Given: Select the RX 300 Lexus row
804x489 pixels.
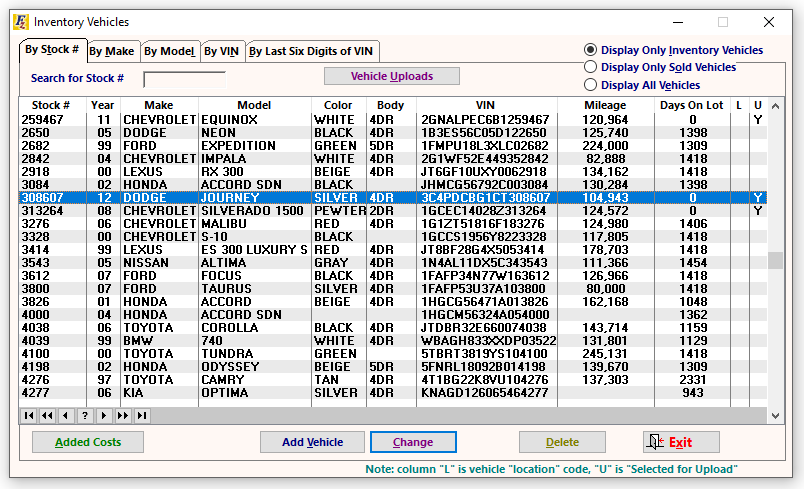Looking at the screenshot, I should tap(393, 172).
